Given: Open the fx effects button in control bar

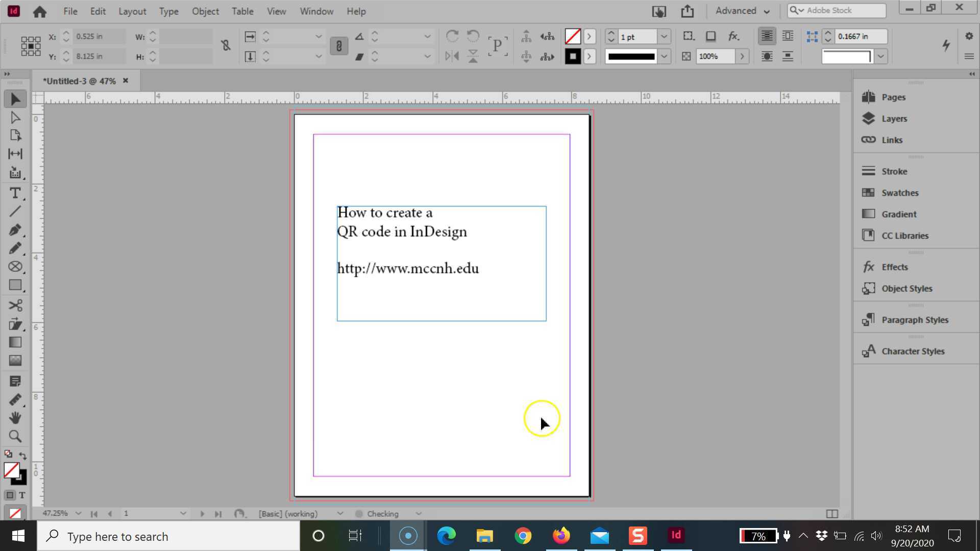Looking at the screenshot, I should coord(733,36).
